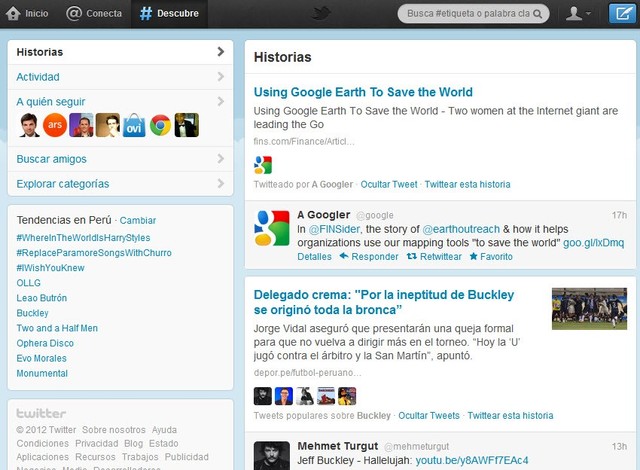Click the compose new tweet button
Viewport: 640px width, 470px height.
pos(622,13)
